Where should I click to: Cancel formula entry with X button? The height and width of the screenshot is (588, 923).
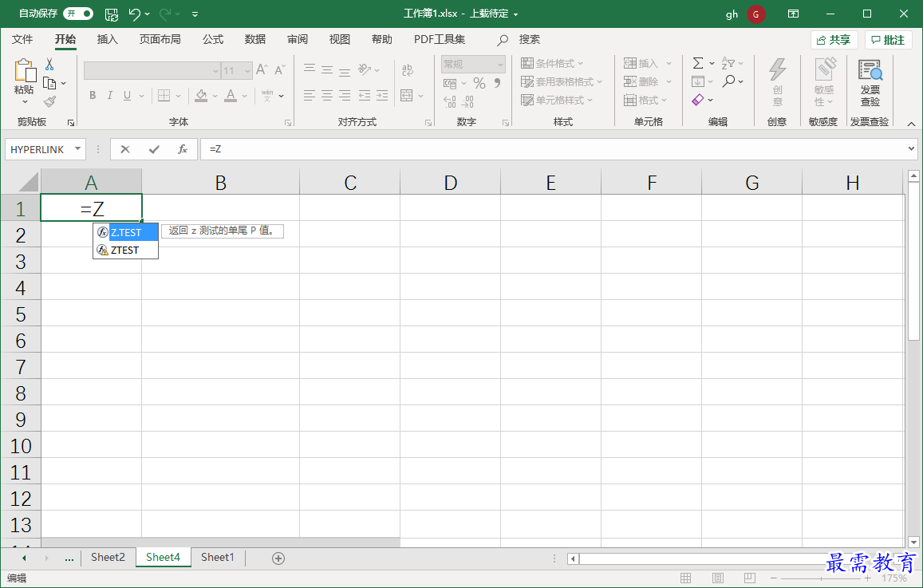[124, 149]
